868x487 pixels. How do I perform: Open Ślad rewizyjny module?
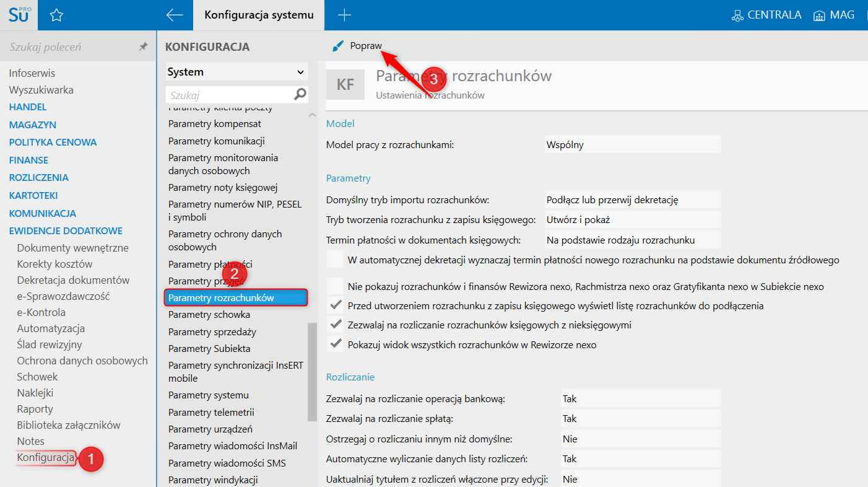pos(50,344)
